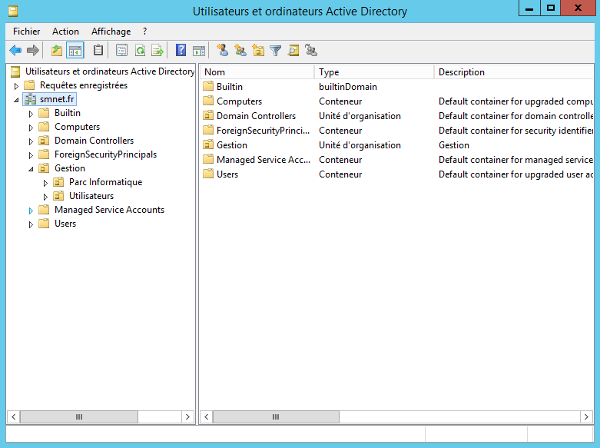Open Properties via the toolbar sheet icon
600x448 pixels.
click(x=122, y=51)
